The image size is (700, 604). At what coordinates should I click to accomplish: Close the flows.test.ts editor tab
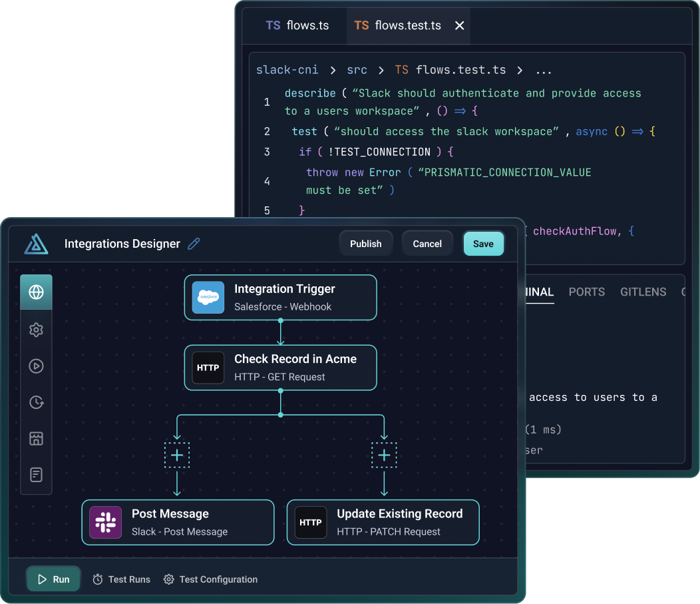click(459, 25)
